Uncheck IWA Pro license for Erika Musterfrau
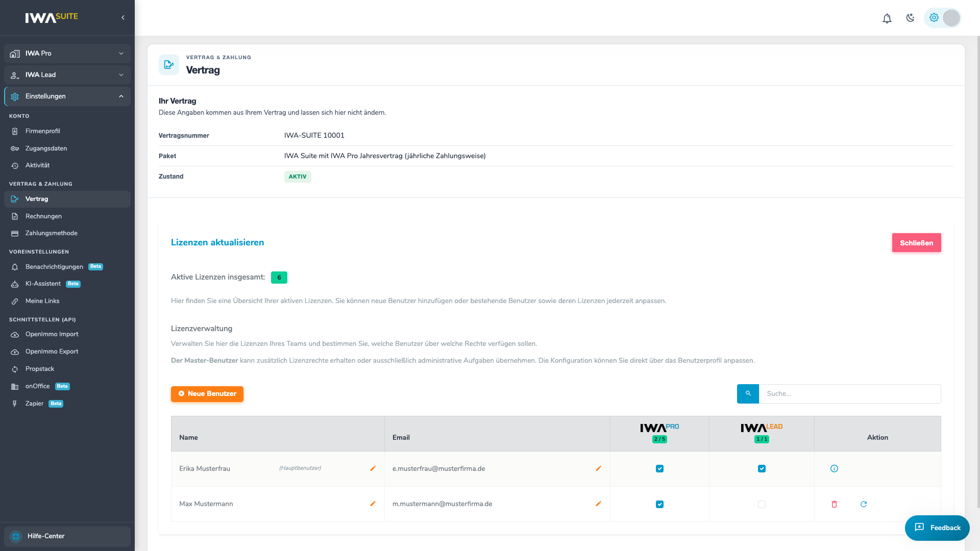 659,468
